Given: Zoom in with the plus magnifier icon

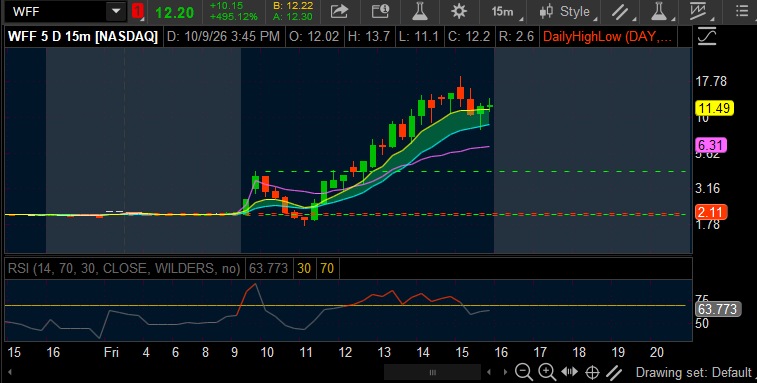Looking at the screenshot, I should coord(547,372).
